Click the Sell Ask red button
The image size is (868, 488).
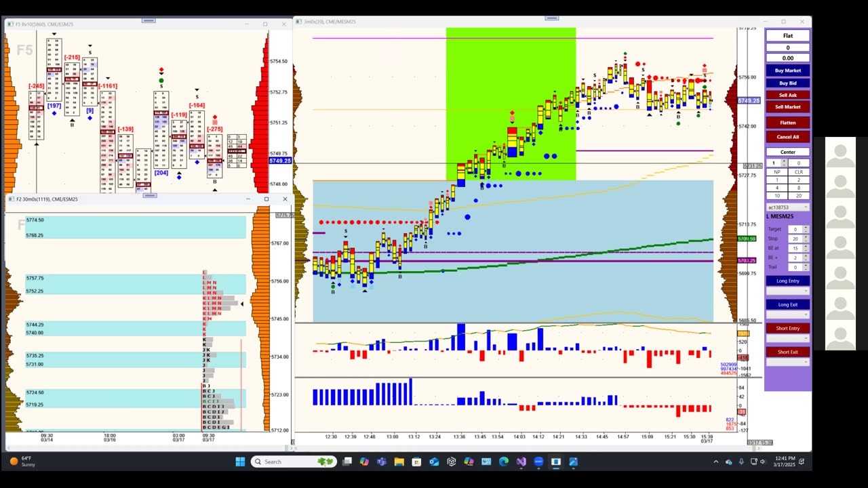788,95
